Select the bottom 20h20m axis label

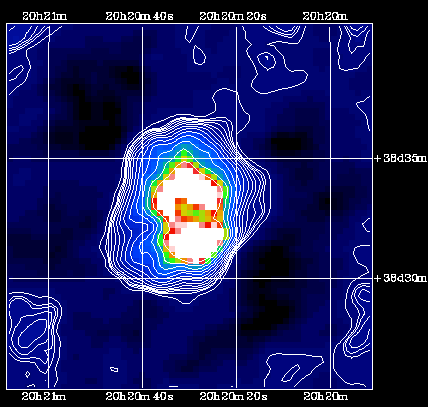pos(325,396)
